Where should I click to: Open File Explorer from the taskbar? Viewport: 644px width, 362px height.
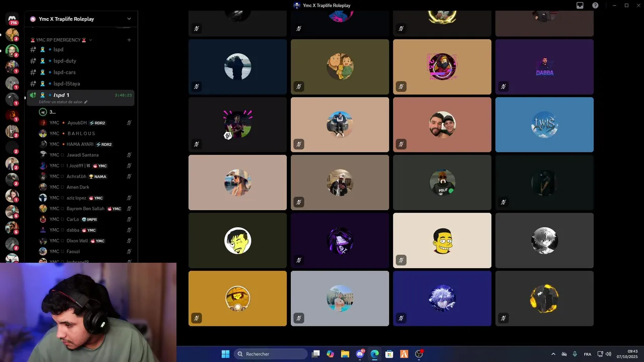345,354
